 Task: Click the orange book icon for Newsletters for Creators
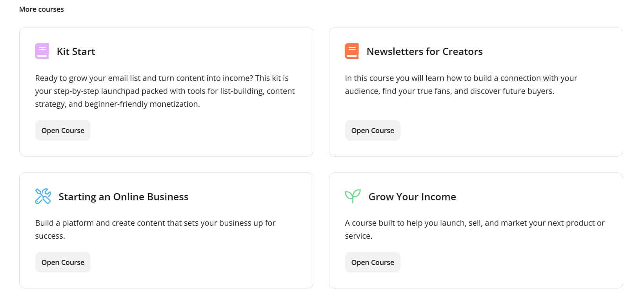coord(352,51)
